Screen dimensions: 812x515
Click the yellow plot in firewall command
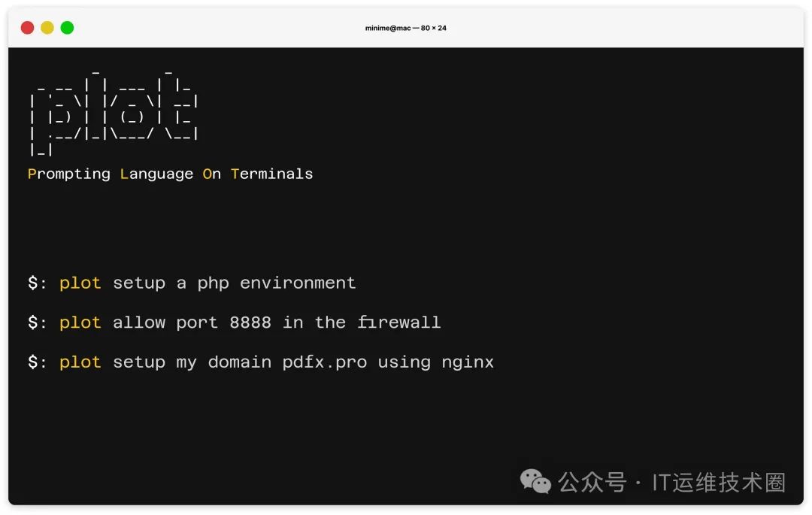[x=80, y=323]
